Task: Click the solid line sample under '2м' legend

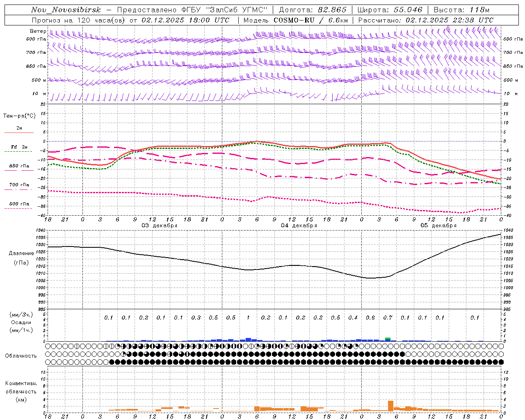Action: 19,132
